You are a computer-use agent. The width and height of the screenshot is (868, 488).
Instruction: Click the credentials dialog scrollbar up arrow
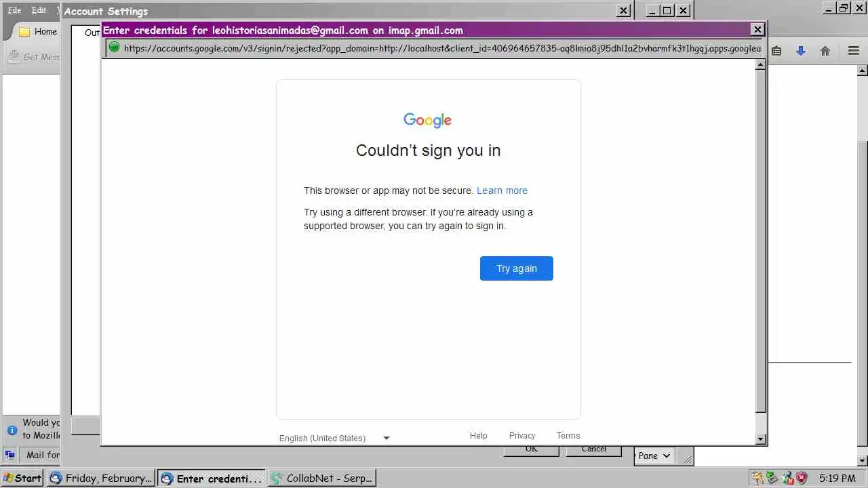[x=761, y=64]
